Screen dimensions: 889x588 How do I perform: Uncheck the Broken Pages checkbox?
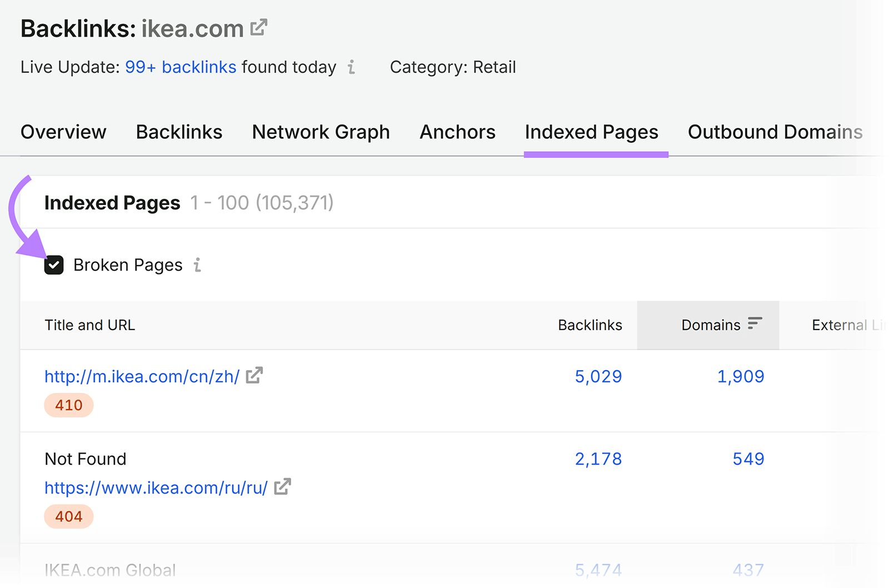[x=54, y=265]
